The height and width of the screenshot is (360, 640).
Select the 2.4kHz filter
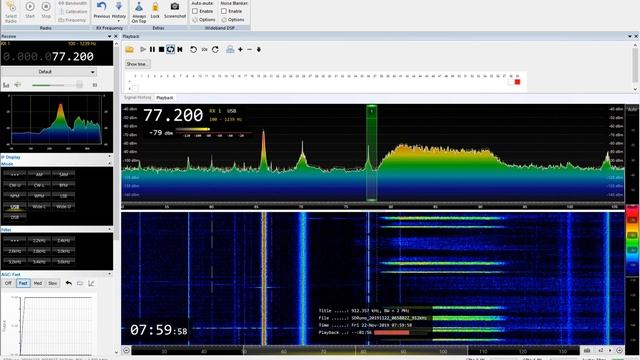[64, 240]
